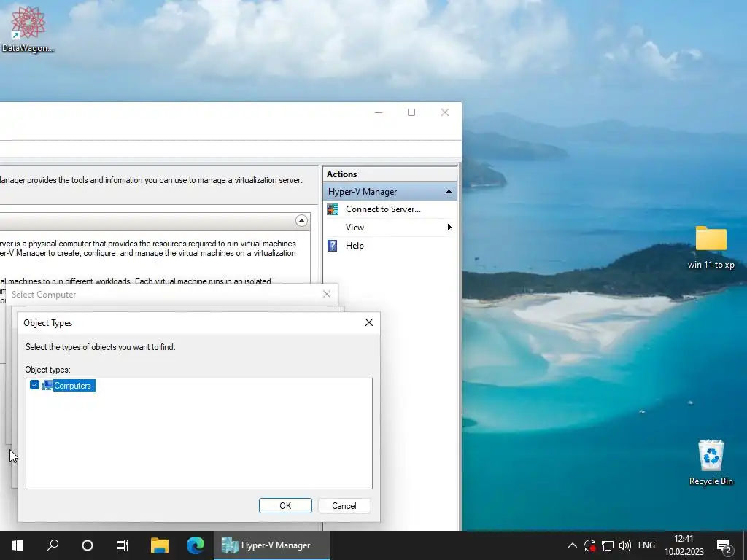Image resolution: width=747 pixels, height=560 pixels.
Task: Select the win 11 to xp folder
Action: tap(711, 248)
